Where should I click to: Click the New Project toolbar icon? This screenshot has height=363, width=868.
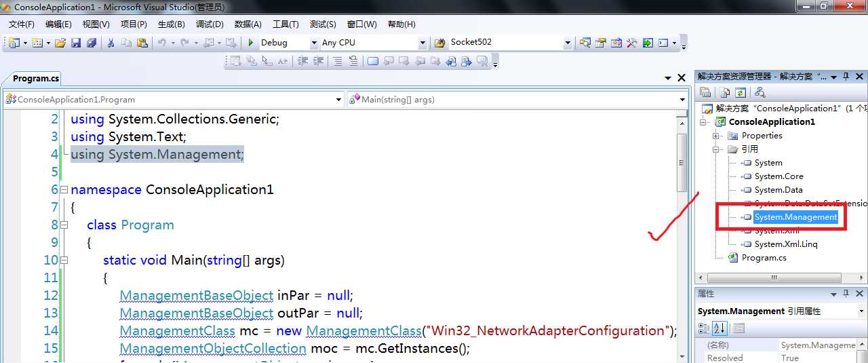(14, 43)
